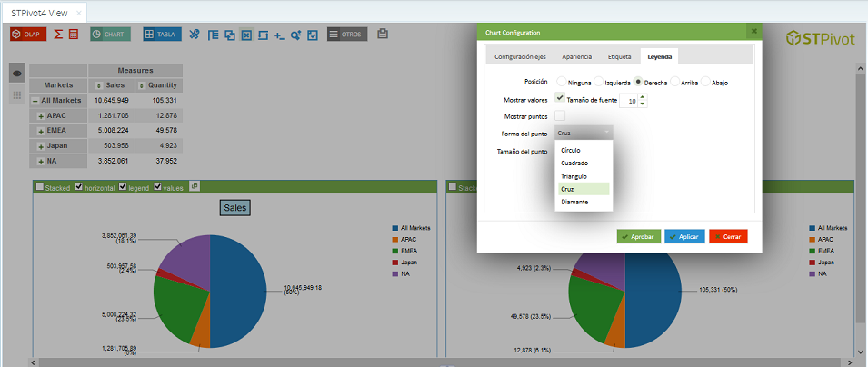Click the red sigma totals icon

(x=59, y=35)
